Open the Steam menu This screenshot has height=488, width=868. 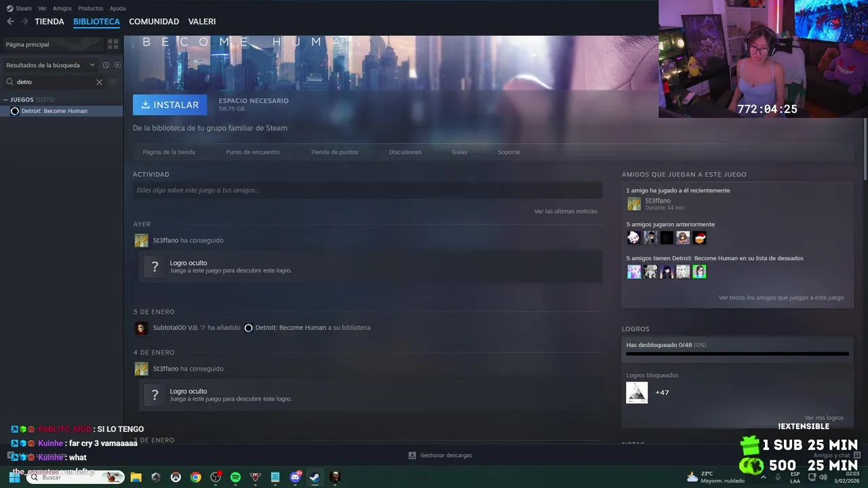[x=24, y=9]
